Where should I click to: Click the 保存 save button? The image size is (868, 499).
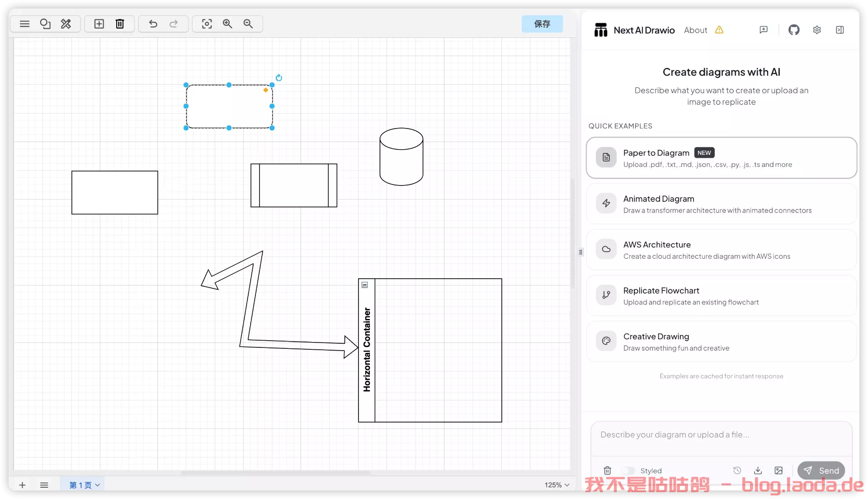click(542, 24)
